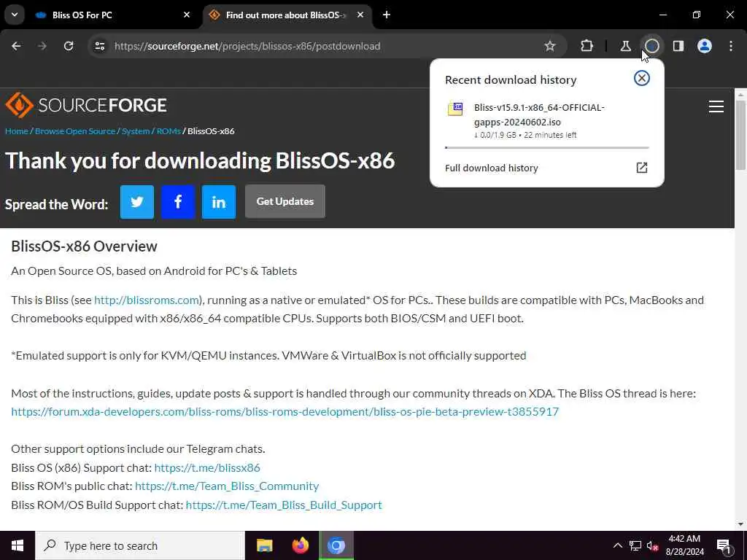The height and width of the screenshot is (560, 747).
Task: Share on Facebook
Action: click(178, 202)
